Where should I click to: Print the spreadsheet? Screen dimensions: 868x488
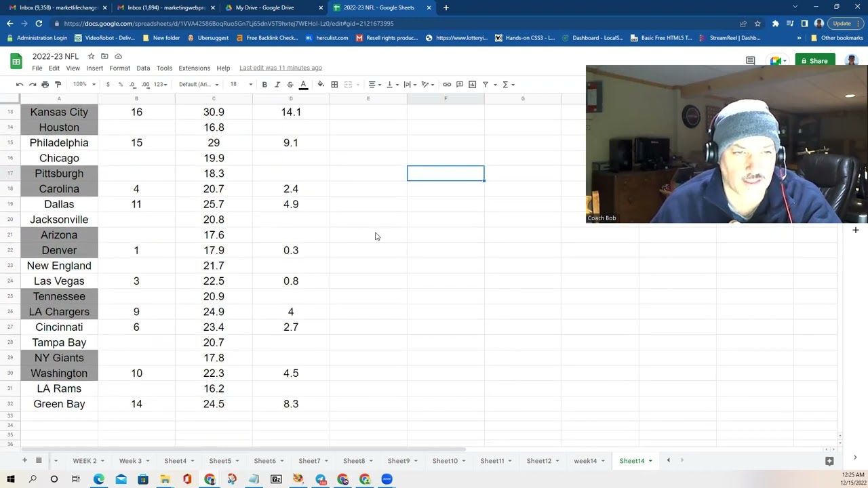[45, 84]
